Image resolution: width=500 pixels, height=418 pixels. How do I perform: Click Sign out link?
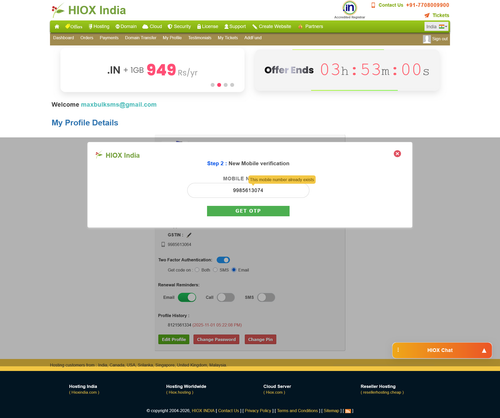pos(440,39)
